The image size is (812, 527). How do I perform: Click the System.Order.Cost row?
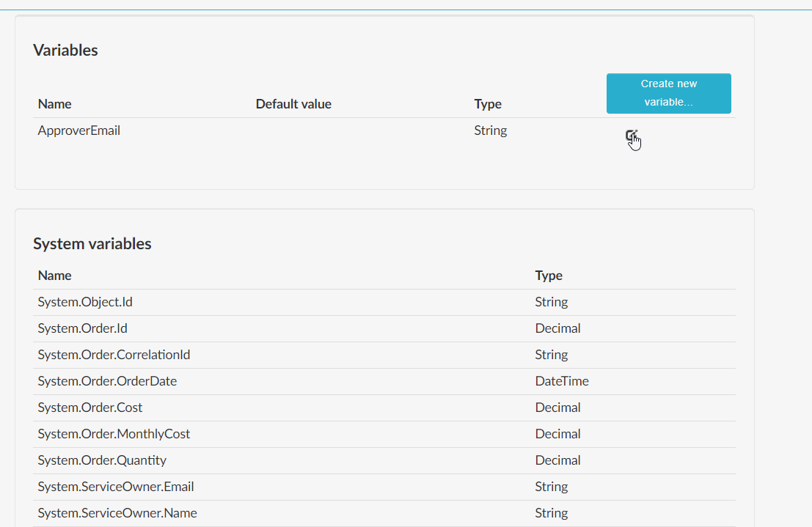[x=90, y=408]
